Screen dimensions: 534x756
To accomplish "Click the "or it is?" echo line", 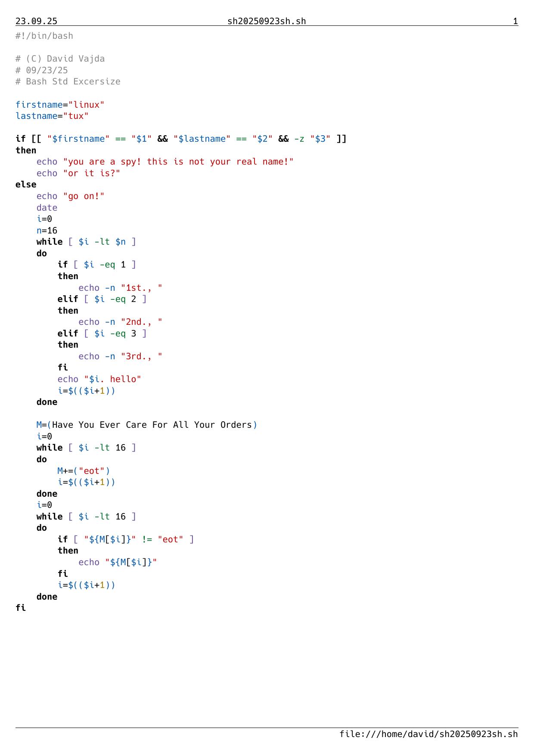I will [78, 173].
